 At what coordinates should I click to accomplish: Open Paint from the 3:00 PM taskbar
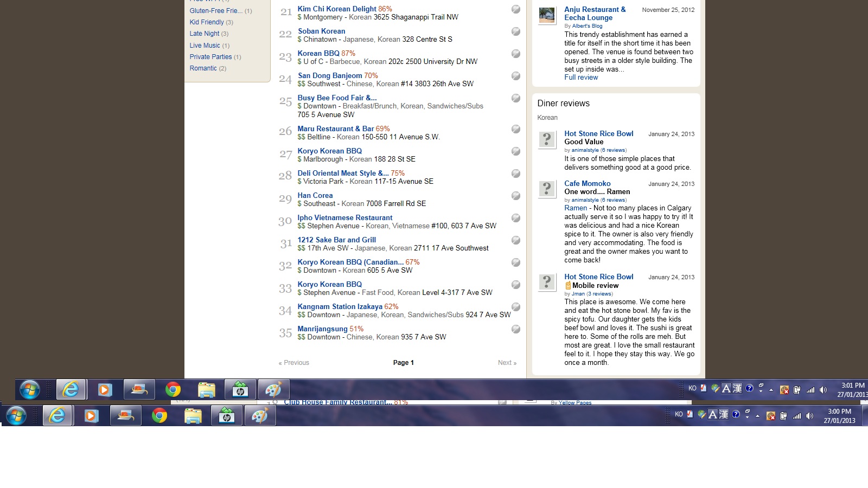(260, 416)
